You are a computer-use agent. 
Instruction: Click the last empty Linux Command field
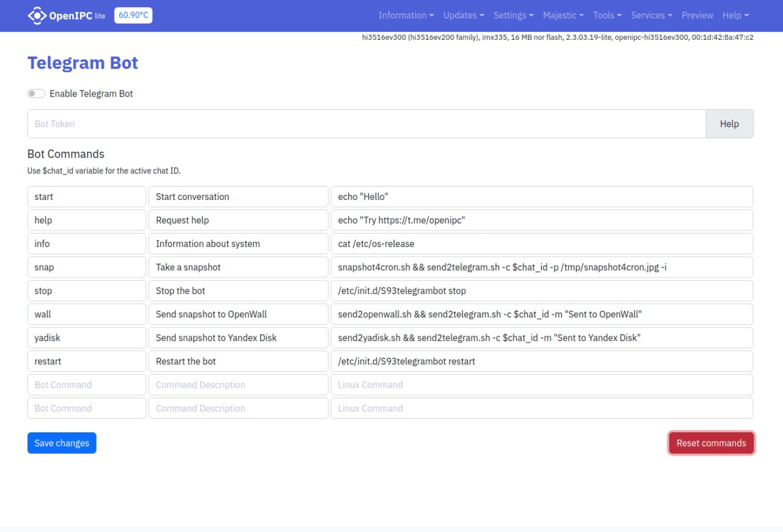point(541,408)
